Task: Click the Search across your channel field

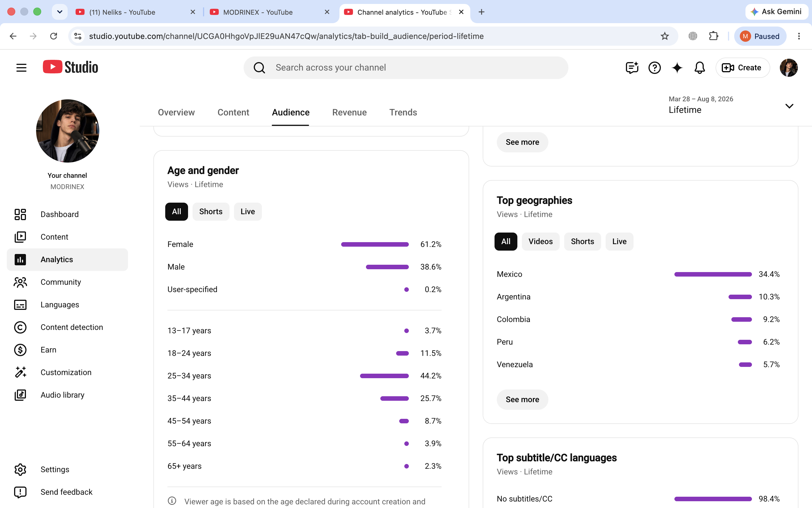Action: coord(406,67)
